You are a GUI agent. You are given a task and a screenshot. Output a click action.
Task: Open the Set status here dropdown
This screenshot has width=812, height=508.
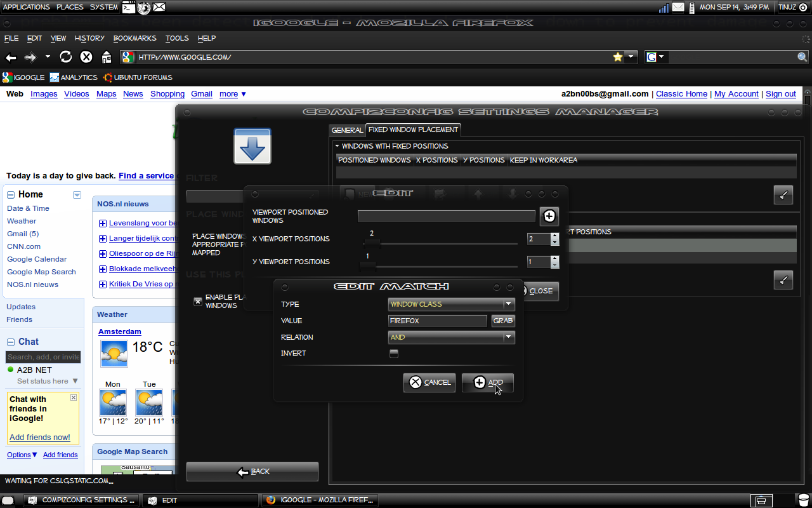tap(48, 381)
